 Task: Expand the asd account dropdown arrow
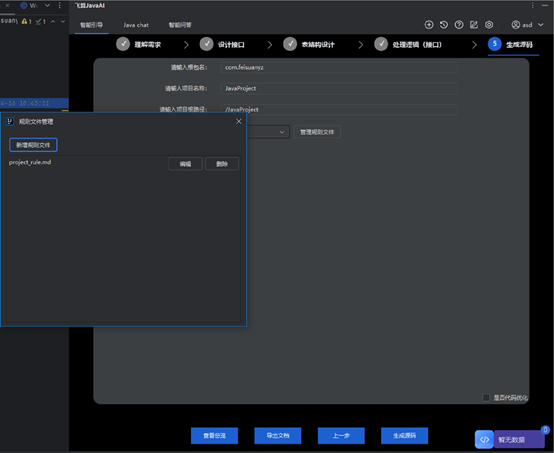(541, 25)
